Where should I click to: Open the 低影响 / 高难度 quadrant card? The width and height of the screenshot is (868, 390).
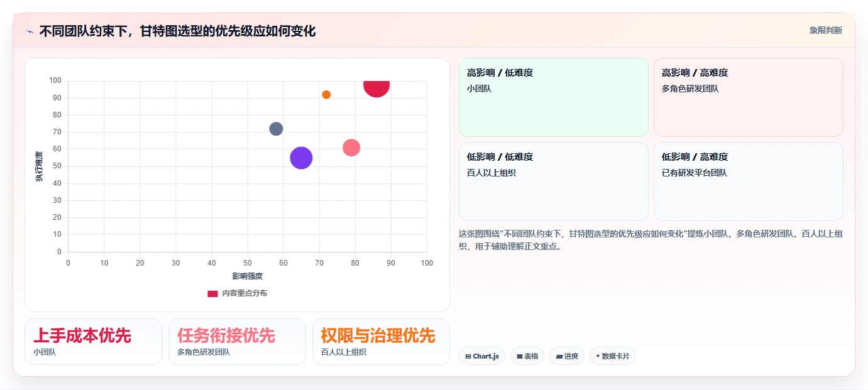click(748, 181)
